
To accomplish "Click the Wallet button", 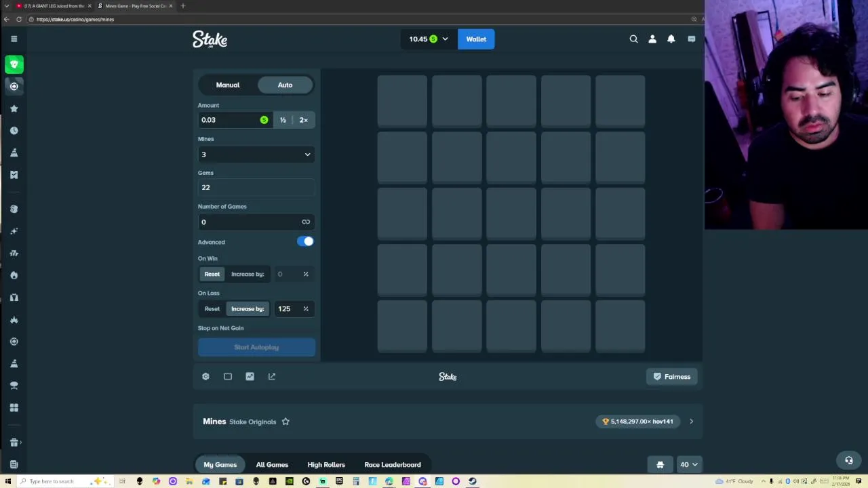I will 476,39.
